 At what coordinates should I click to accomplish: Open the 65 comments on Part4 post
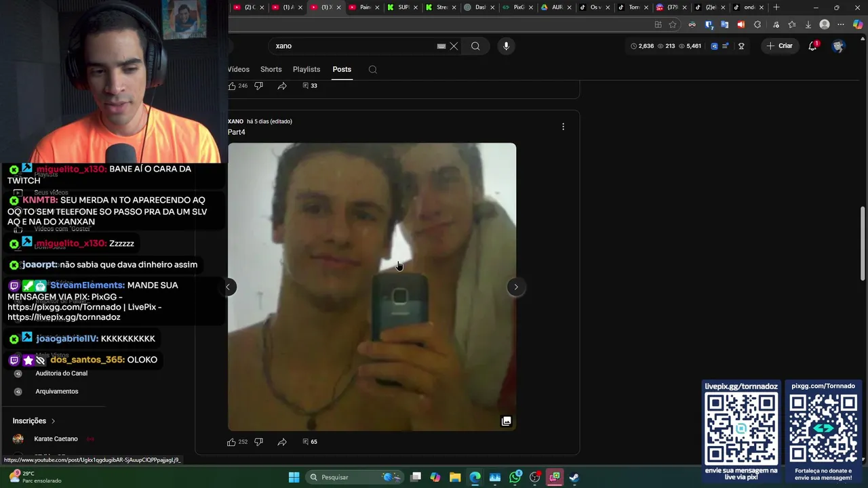(310, 442)
